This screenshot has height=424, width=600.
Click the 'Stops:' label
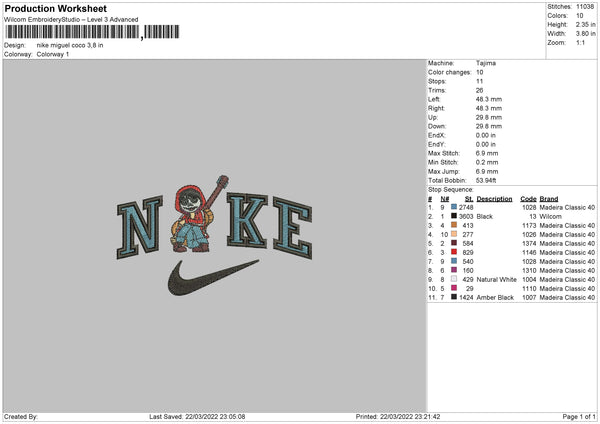pos(437,81)
